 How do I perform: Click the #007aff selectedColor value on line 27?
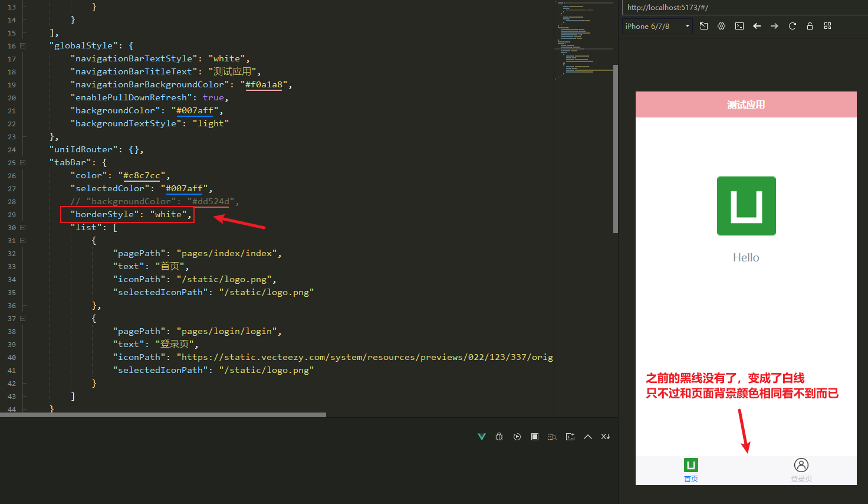185,188
